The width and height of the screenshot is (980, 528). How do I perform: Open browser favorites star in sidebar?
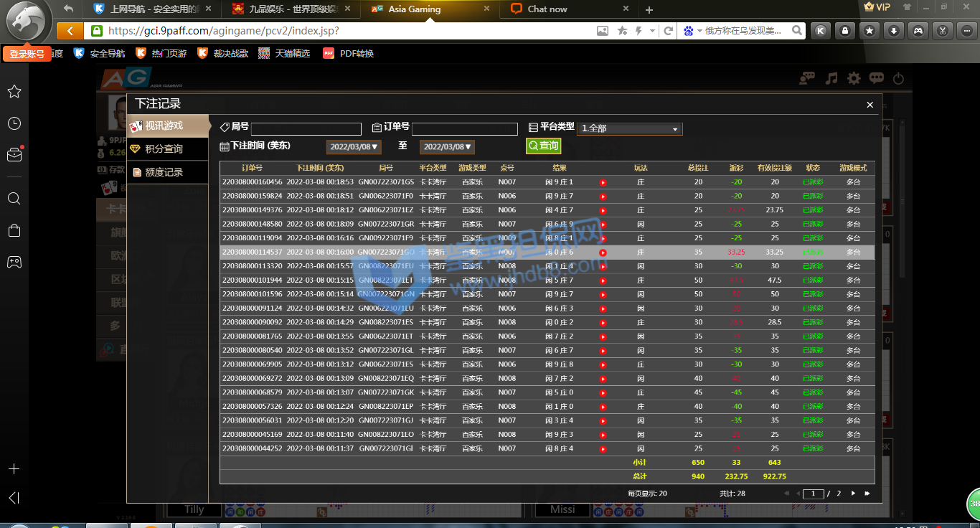click(14, 92)
